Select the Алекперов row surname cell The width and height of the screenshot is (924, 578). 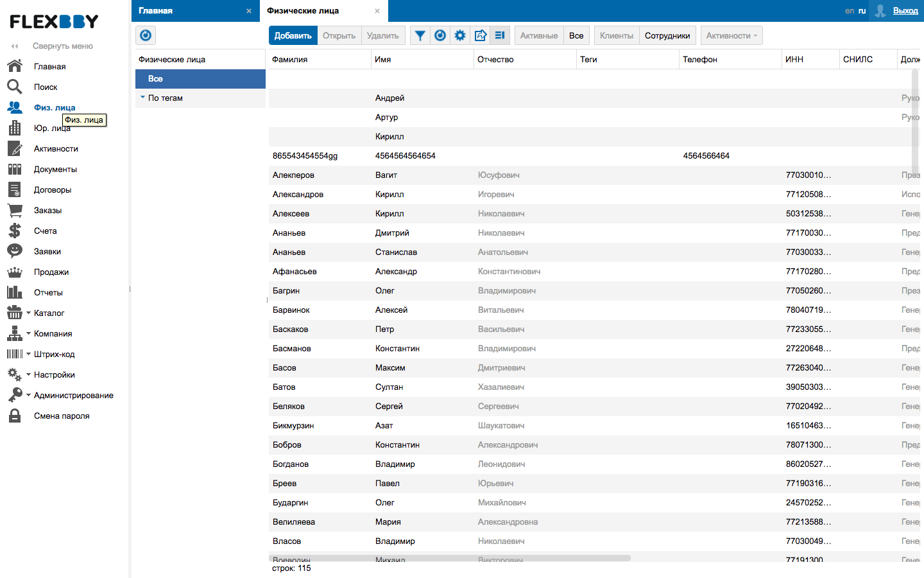pos(320,175)
